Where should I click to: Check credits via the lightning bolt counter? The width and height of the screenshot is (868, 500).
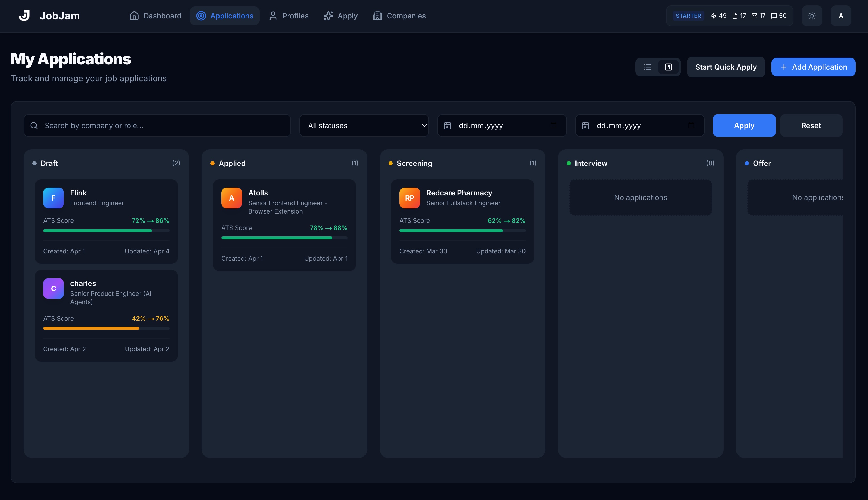coord(719,16)
